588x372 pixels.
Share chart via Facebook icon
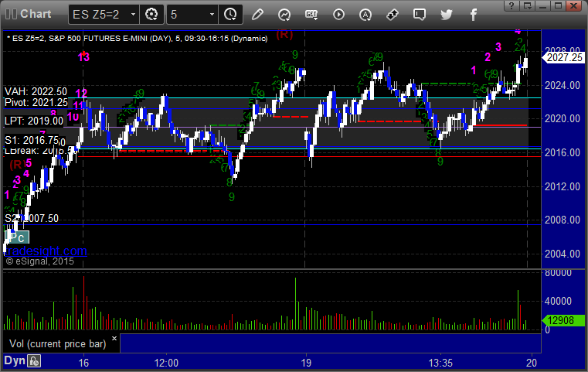(x=473, y=15)
